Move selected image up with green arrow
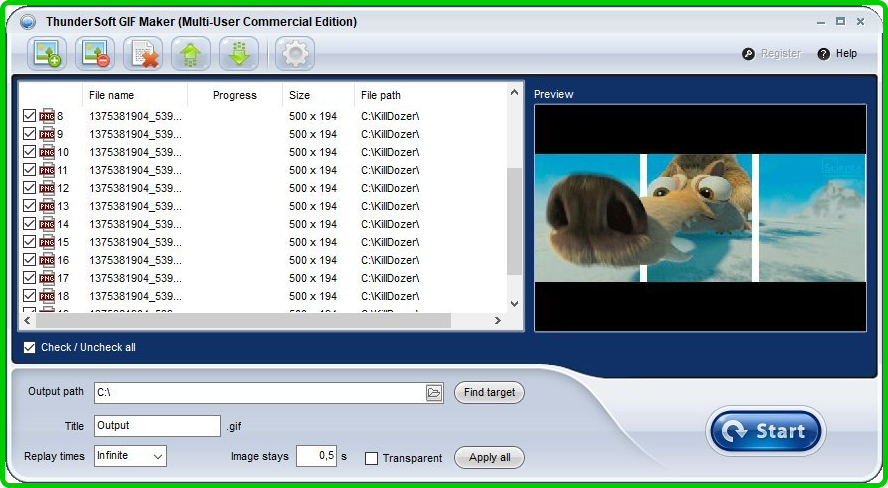888x488 pixels. (191, 54)
